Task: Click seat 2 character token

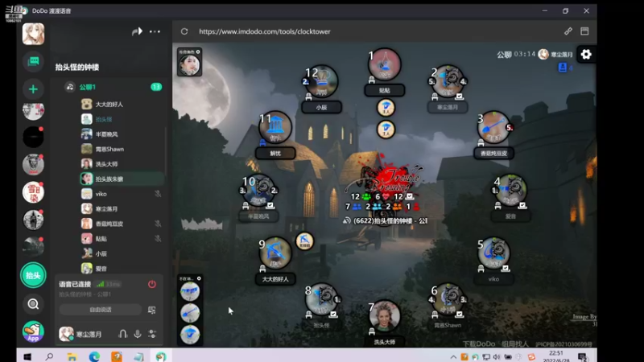Action: tap(448, 81)
